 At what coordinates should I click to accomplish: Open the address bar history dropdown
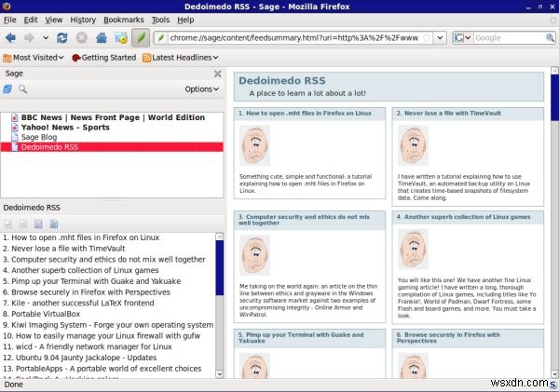pos(441,37)
